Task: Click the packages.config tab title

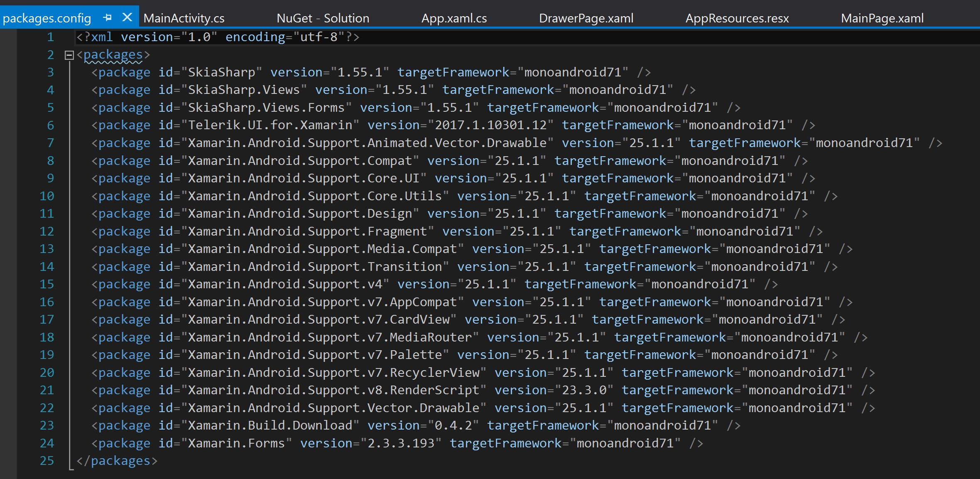Action: (47, 18)
